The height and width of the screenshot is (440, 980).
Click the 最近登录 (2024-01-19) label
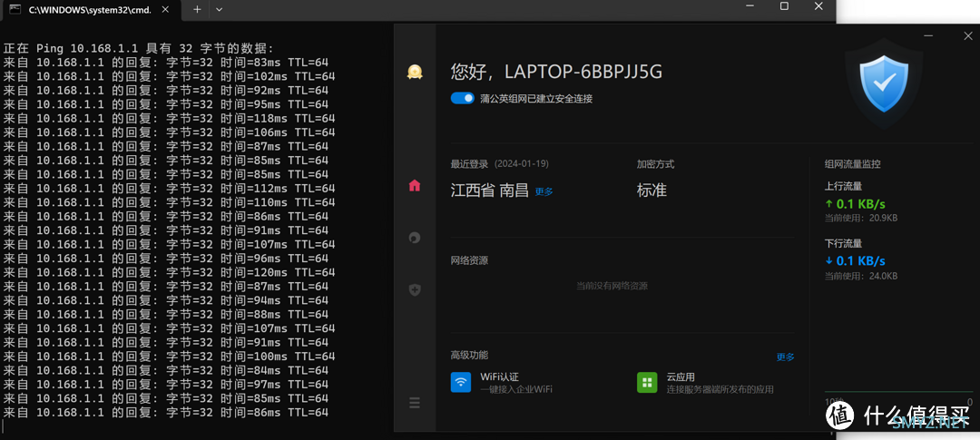499,163
